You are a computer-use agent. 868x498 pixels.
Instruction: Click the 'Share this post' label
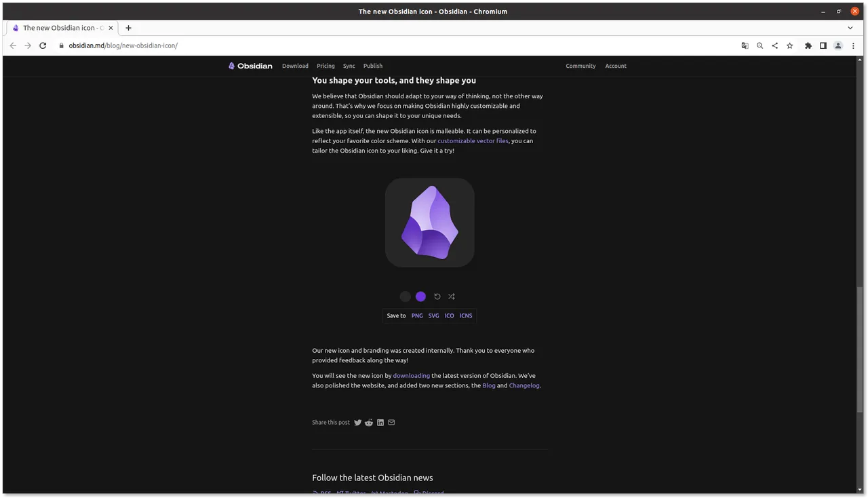point(331,423)
